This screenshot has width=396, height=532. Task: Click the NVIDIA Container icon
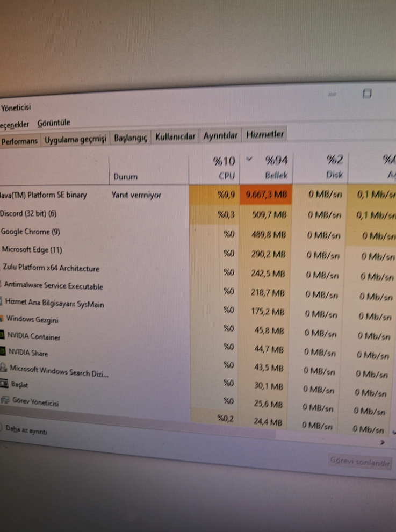pyautogui.click(x=2, y=335)
